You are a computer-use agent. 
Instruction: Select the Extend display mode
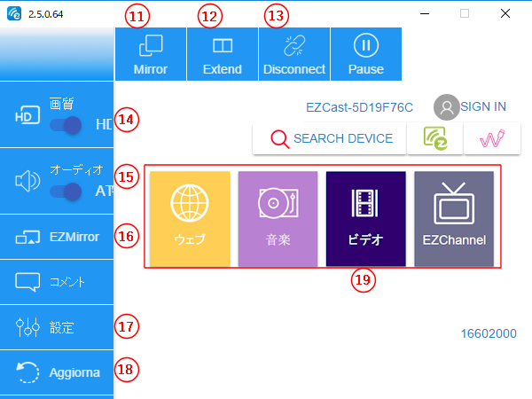tap(223, 54)
